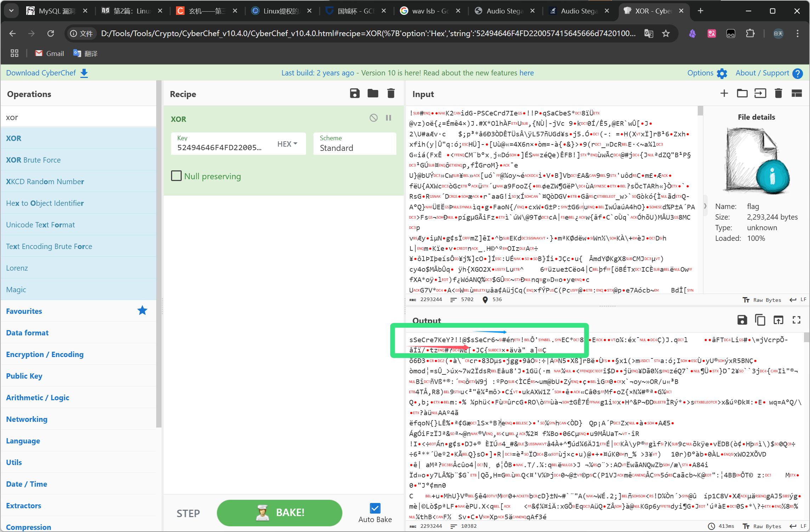Load a recipe via the folder icon

coord(373,94)
